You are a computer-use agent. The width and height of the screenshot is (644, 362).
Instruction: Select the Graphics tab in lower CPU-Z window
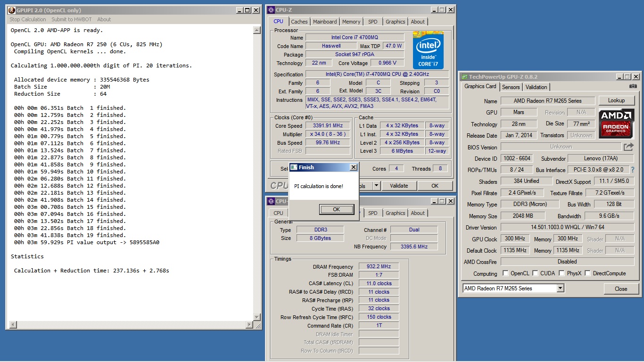pos(396,213)
